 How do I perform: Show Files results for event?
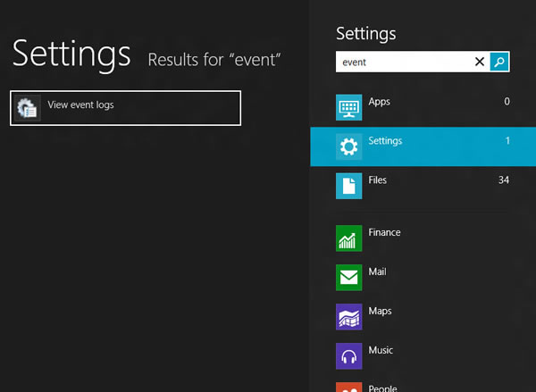coord(423,186)
